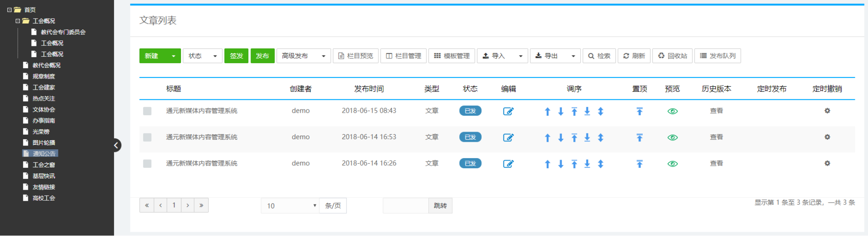Select 规章制度 in the sidebar tree
868x236 pixels.
coord(44,77)
